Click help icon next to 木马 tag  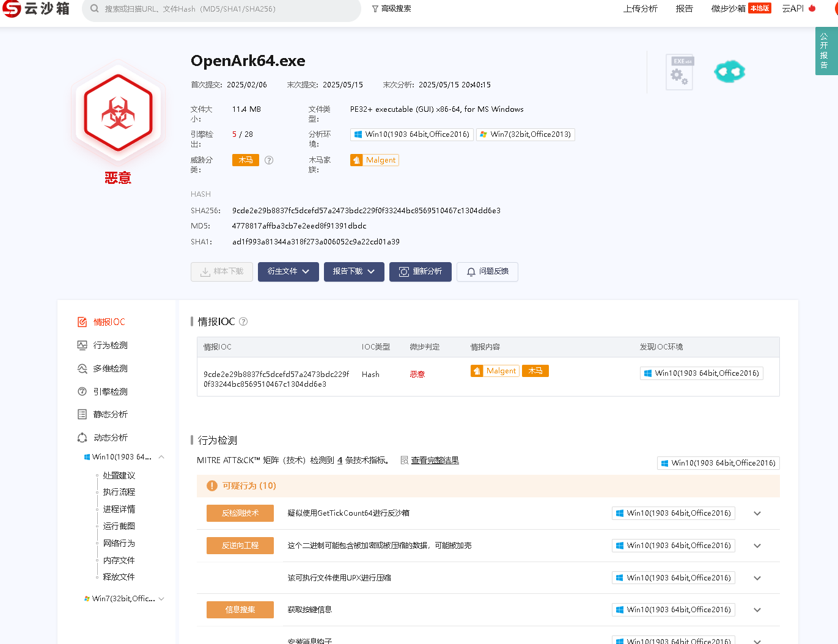pos(269,160)
